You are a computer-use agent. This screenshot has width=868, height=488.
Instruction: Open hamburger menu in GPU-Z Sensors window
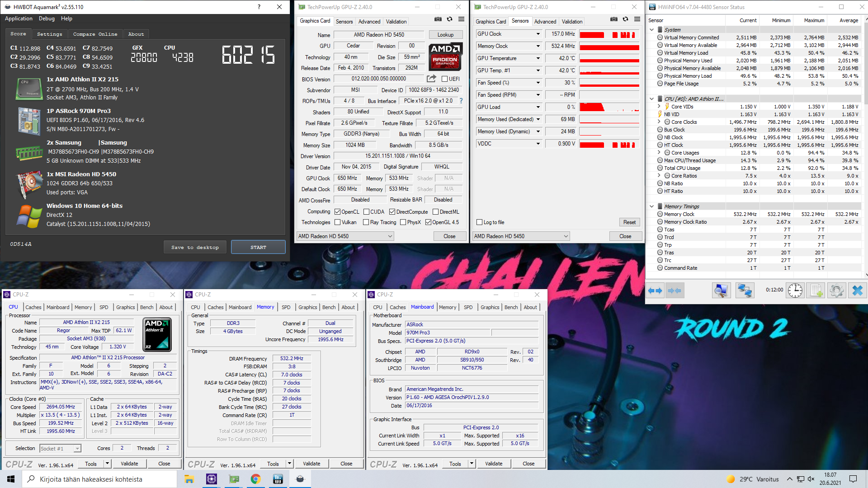[x=637, y=19]
